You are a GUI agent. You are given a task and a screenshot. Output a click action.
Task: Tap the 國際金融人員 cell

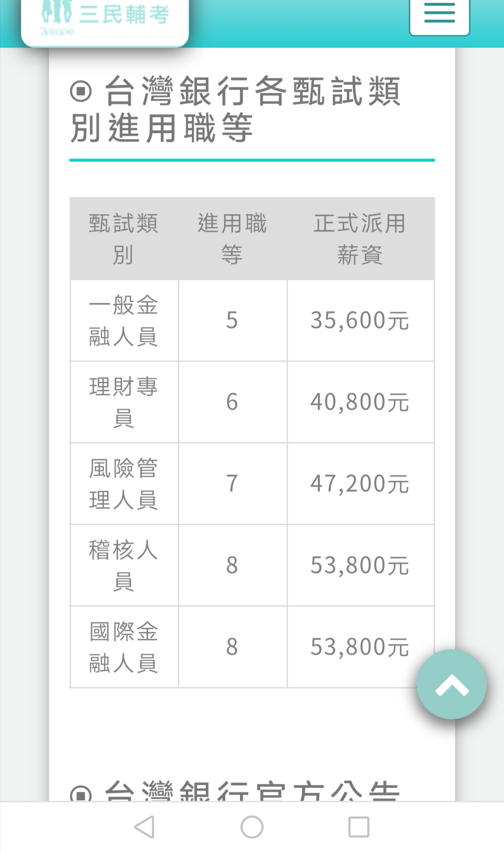[124, 647]
